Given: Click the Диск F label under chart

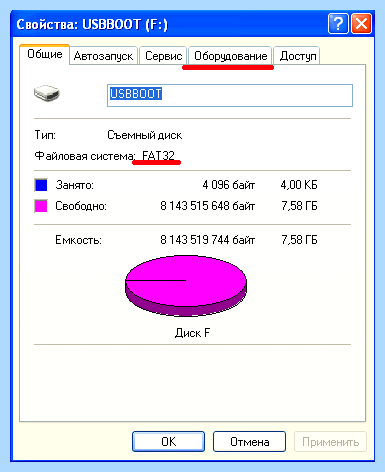Looking at the screenshot, I should tap(192, 333).
